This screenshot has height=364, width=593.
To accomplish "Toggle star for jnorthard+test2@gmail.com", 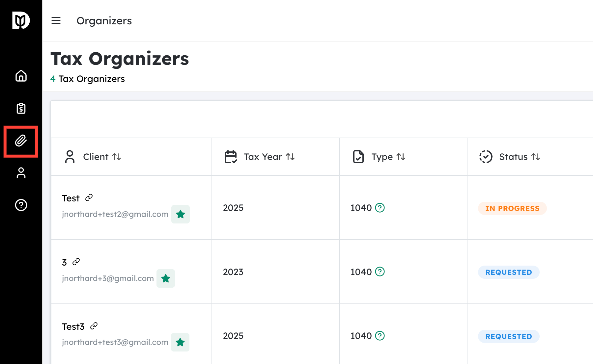I will coord(181,214).
